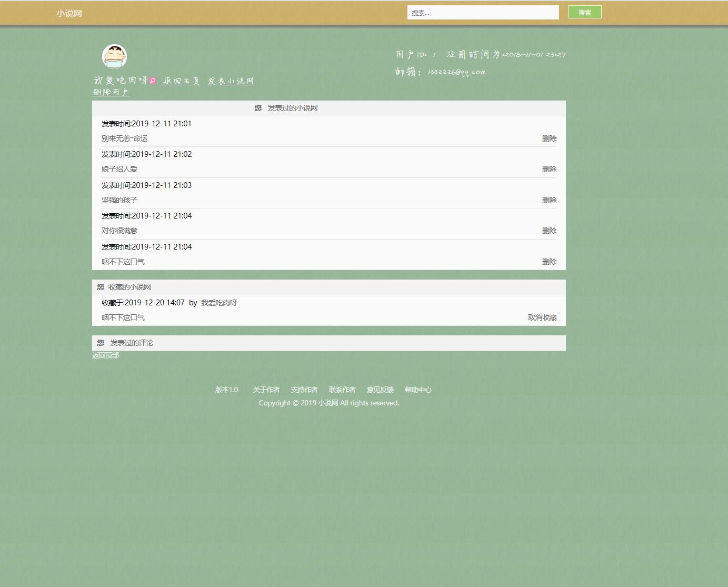This screenshot has height=587, width=728.
Task: Open the 支持作者 footer link
Action: coord(304,390)
